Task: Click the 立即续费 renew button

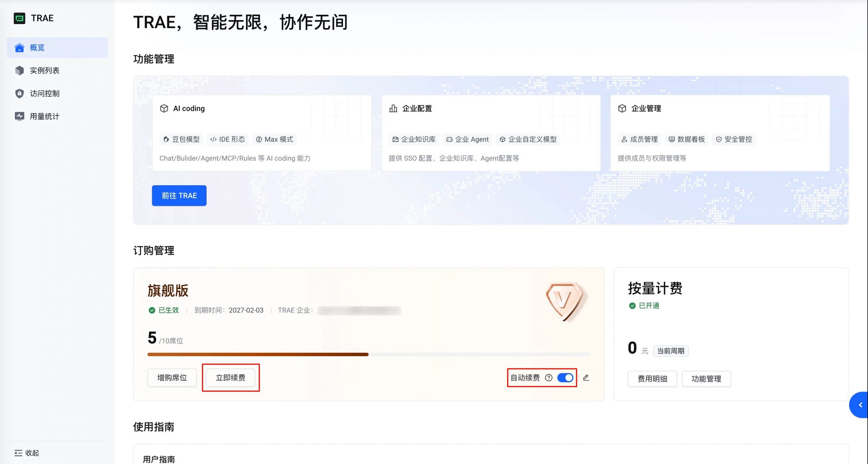Action: 231,378
